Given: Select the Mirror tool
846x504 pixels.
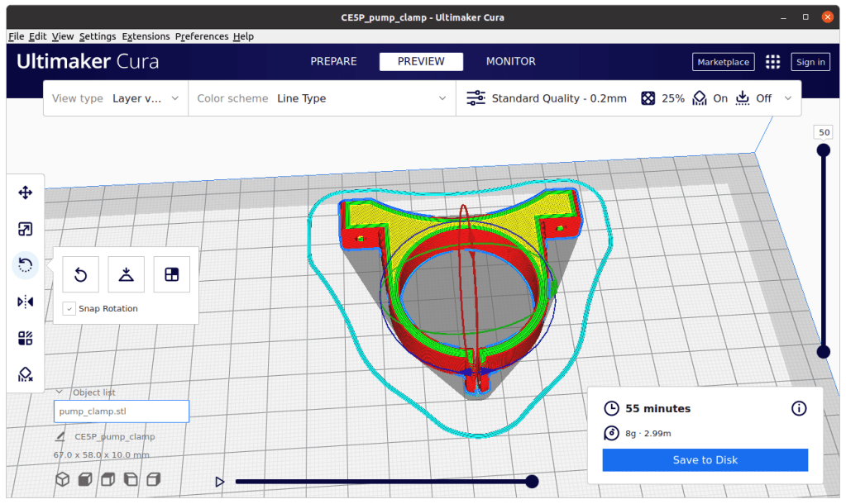Looking at the screenshot, I should point(25,302).
